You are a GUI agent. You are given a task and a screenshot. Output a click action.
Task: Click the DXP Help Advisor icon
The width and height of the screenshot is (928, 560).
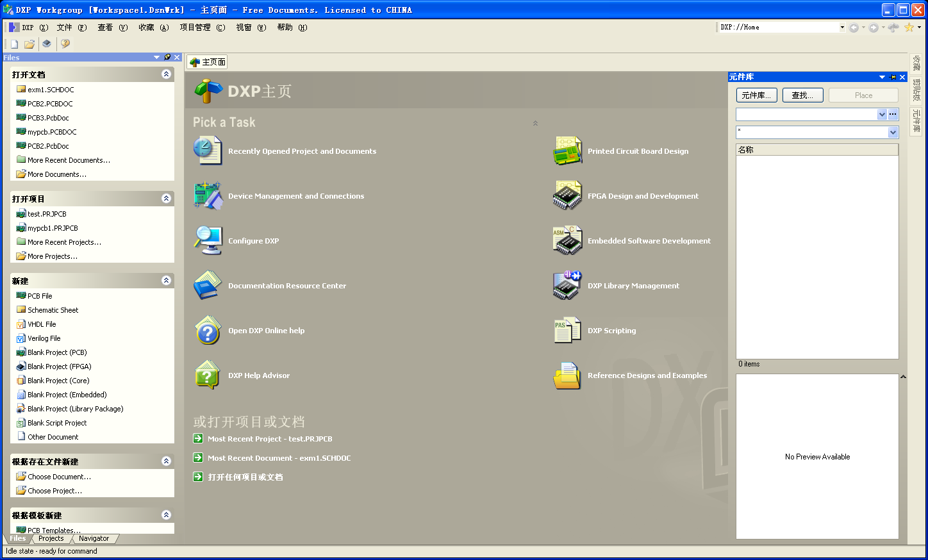click(x=208, y=375)
